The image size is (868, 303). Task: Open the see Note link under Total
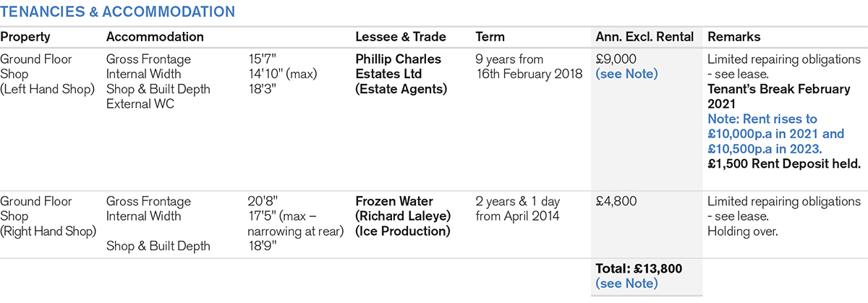click(x=626, y=283)
